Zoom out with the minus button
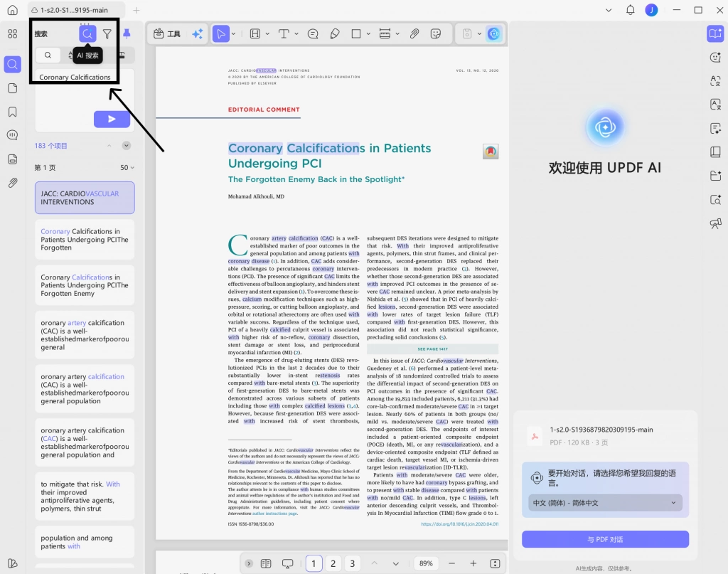728x574 pixels. [x=451, y=563]
